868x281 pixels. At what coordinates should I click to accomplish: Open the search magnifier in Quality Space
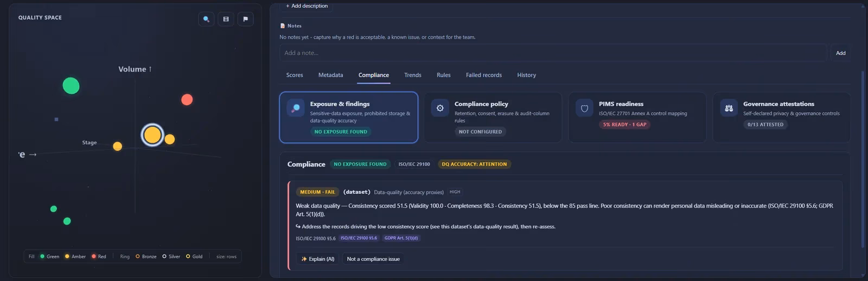[206, 19]
